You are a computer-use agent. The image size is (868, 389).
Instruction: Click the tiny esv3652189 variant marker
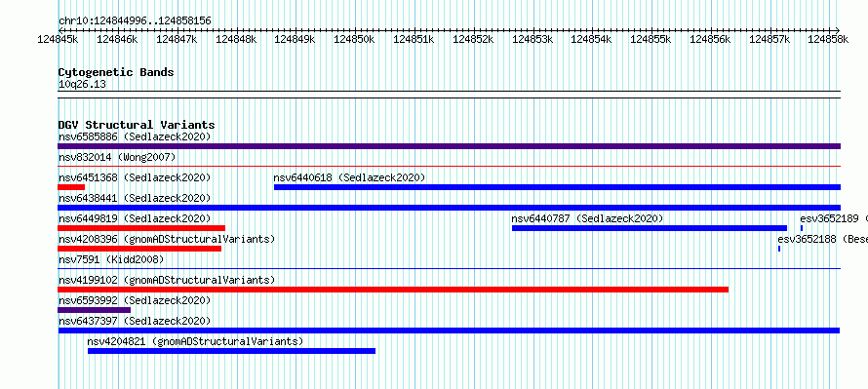(802, 228)
